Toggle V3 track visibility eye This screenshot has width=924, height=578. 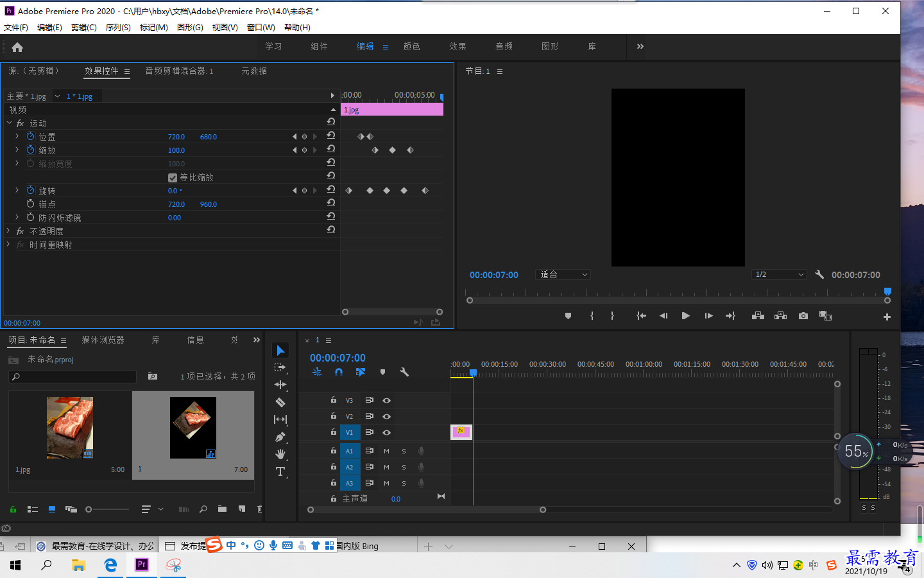(386, 400)
